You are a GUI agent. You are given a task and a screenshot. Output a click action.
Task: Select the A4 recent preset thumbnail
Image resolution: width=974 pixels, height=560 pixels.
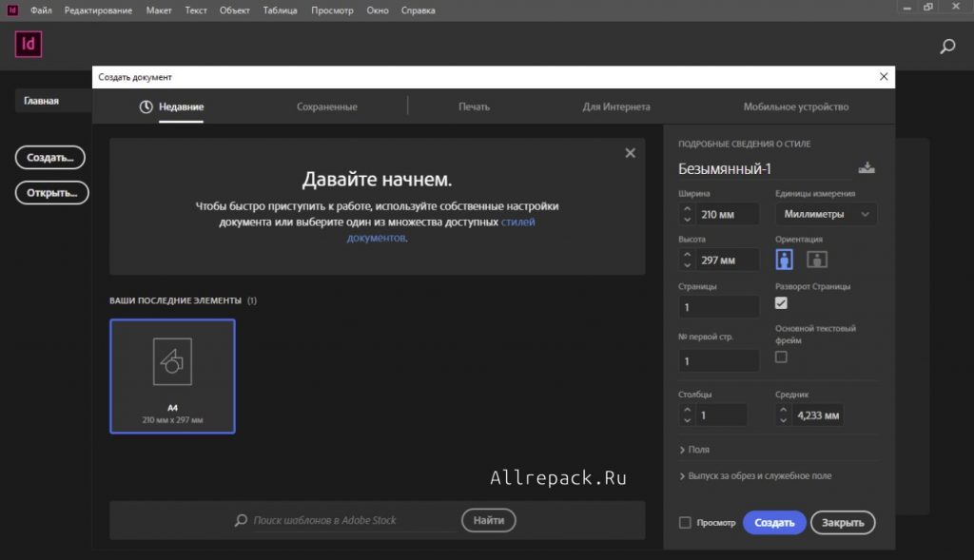click(172, 376)
